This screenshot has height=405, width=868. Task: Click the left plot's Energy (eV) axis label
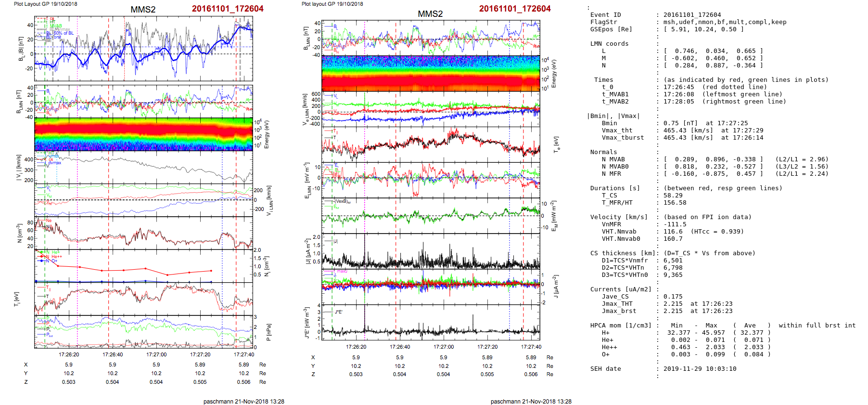click(x=267, y=134)
